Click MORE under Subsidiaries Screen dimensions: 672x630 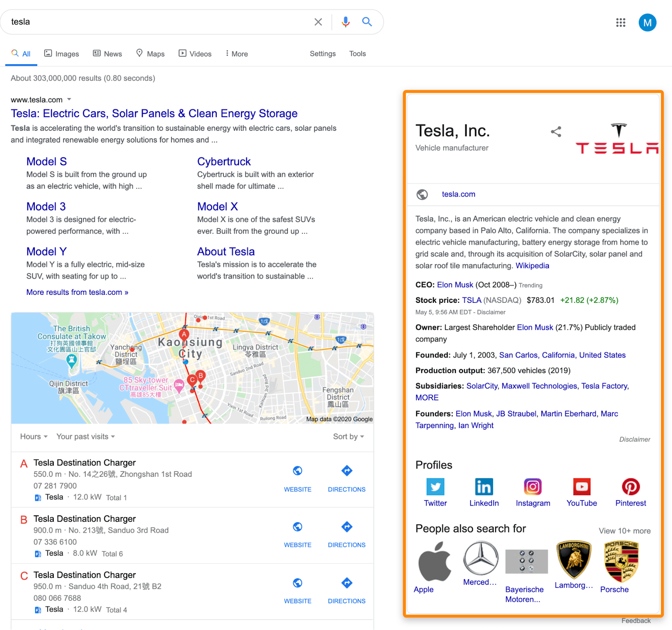click(427, 398)
